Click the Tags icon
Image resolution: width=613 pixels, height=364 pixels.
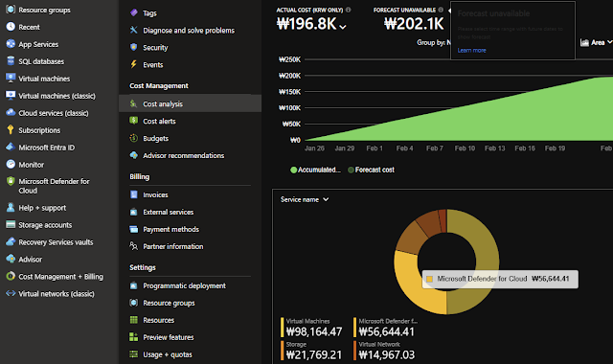click(134, 12)
